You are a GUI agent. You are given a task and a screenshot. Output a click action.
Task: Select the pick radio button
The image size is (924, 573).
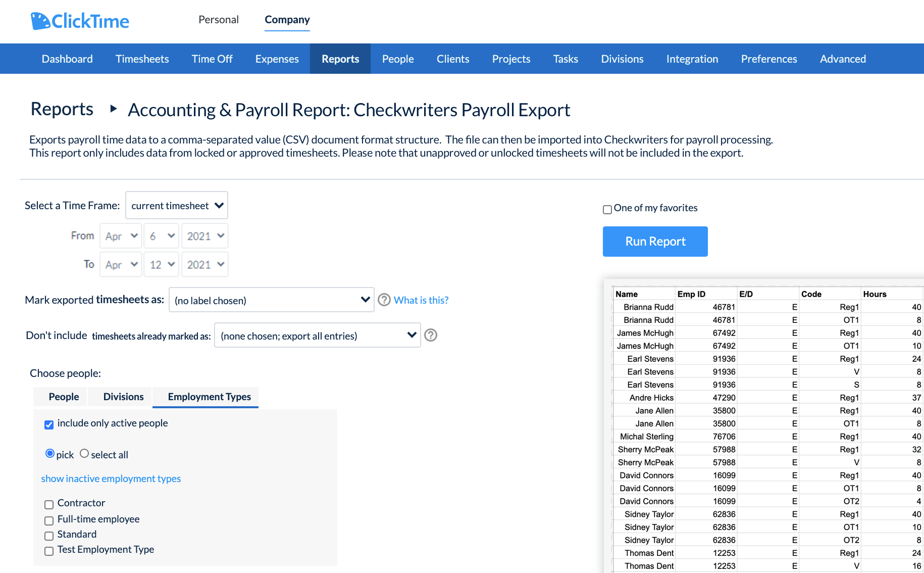click(50, 453)
